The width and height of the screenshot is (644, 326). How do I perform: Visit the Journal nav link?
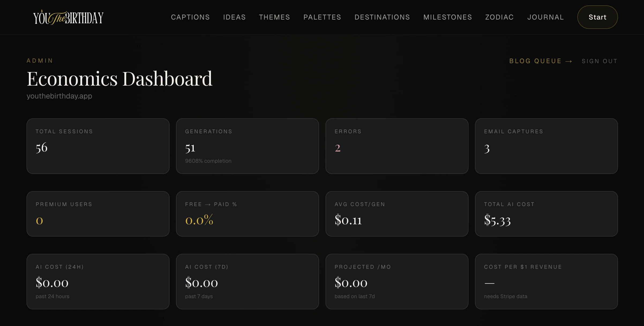click(x=545, y=17)
